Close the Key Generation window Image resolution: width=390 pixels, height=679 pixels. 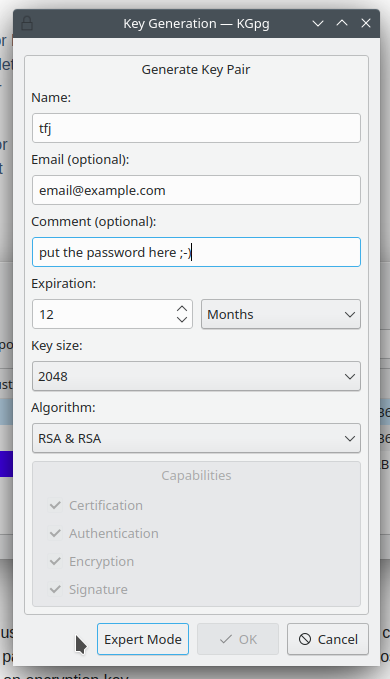click(366, 23)
